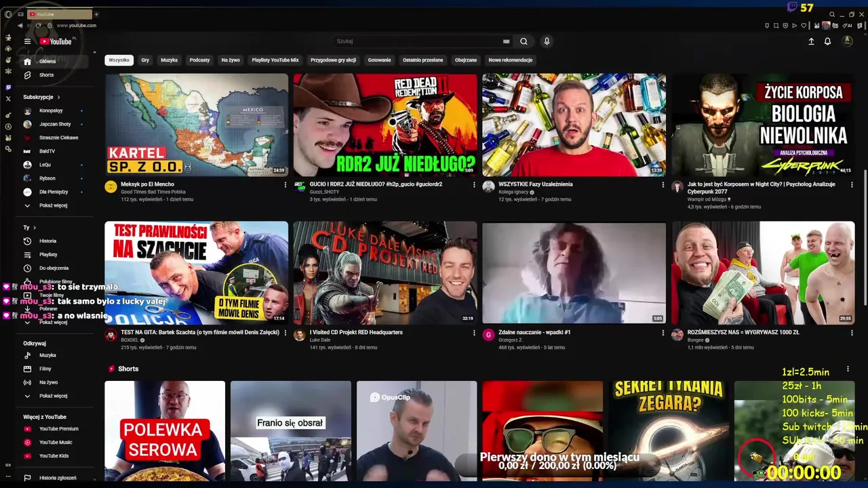The width and height of the screenshot is (868, 488).
Task: Click the www.youtube.com address bar
Action: click(77, 26)
